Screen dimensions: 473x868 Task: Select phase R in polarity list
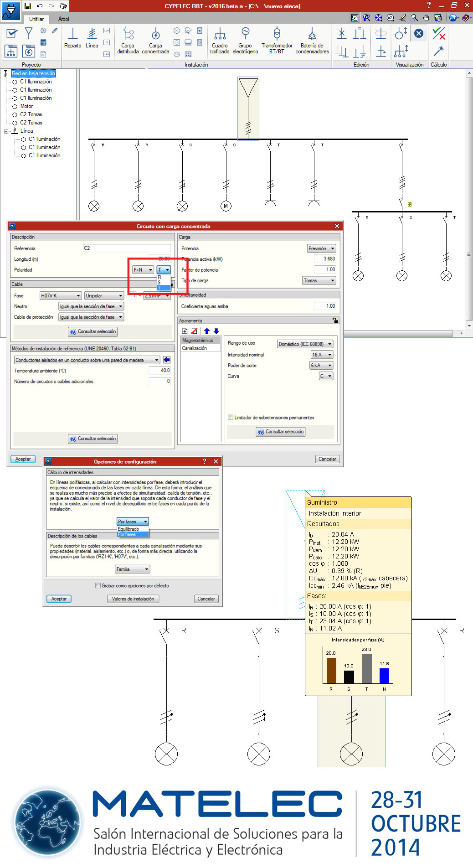coord(164,277)
